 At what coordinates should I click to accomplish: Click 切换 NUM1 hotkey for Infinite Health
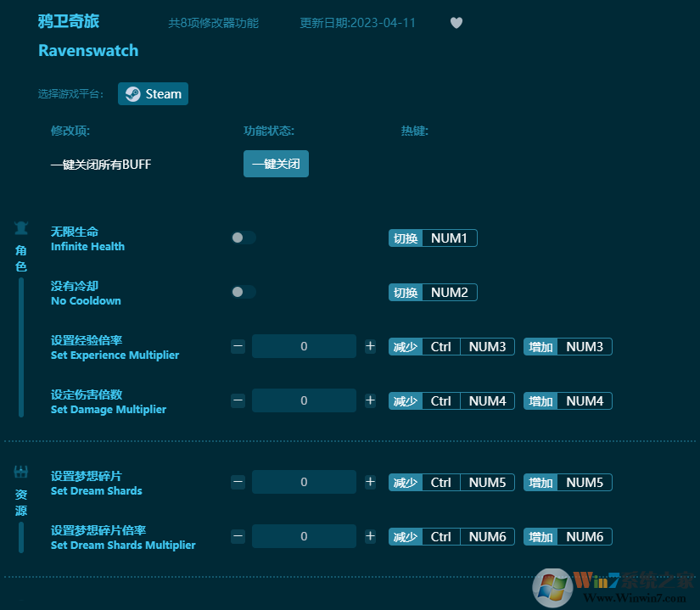pos(433,238)
